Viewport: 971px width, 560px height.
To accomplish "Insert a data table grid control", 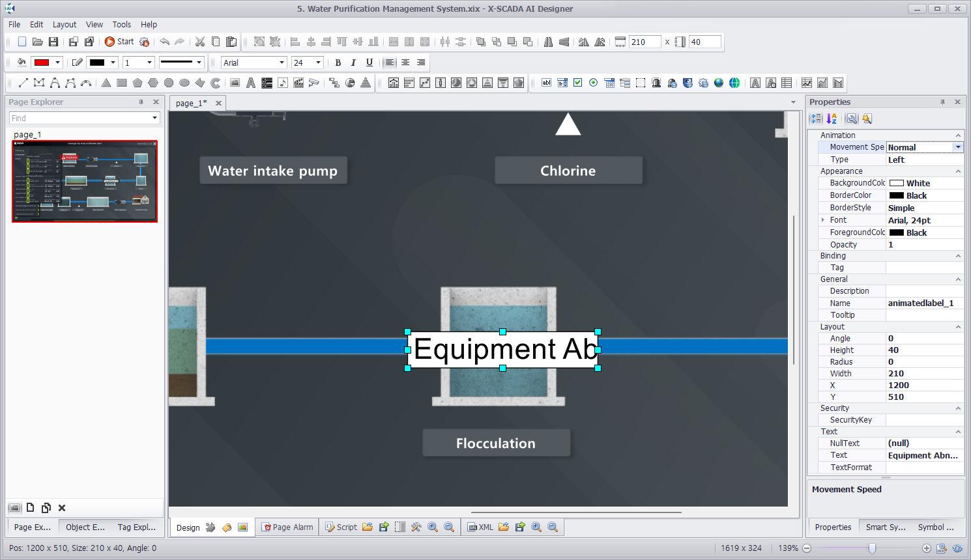I will 787,83.
